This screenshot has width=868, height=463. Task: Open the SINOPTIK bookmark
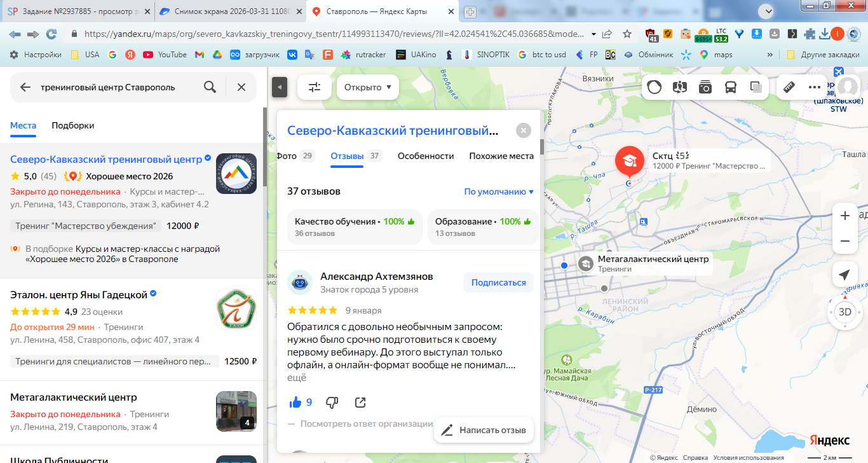click(x=486, y=55)
